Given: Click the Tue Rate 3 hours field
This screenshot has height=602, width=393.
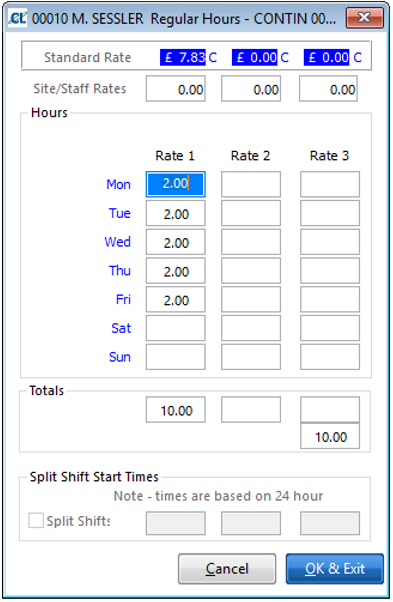Looking at the screenshot, I should [330, 213].
